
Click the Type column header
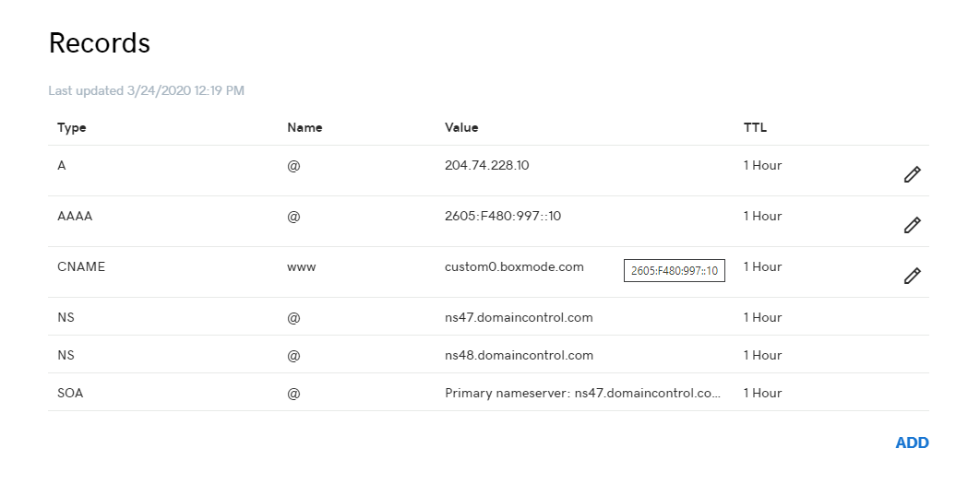(x=72, y=128)
